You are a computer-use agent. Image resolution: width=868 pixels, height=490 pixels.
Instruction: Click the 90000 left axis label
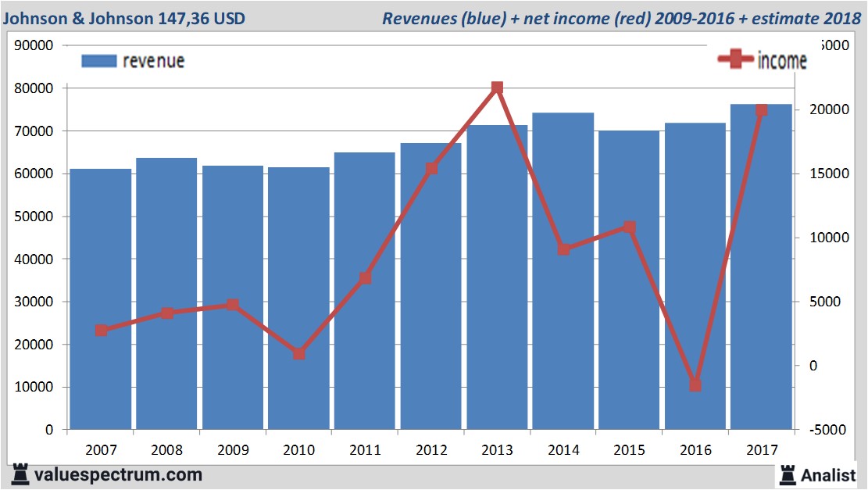click(x=34, y=45)
